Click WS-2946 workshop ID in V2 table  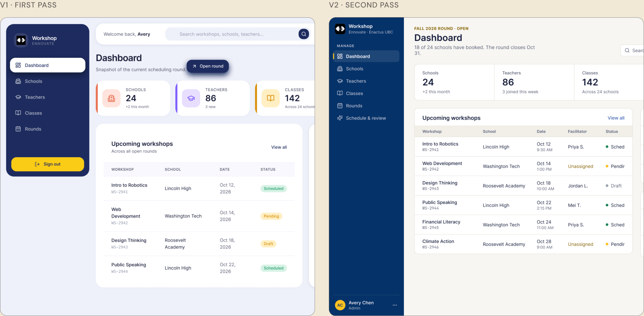click(x=430, y=247)
